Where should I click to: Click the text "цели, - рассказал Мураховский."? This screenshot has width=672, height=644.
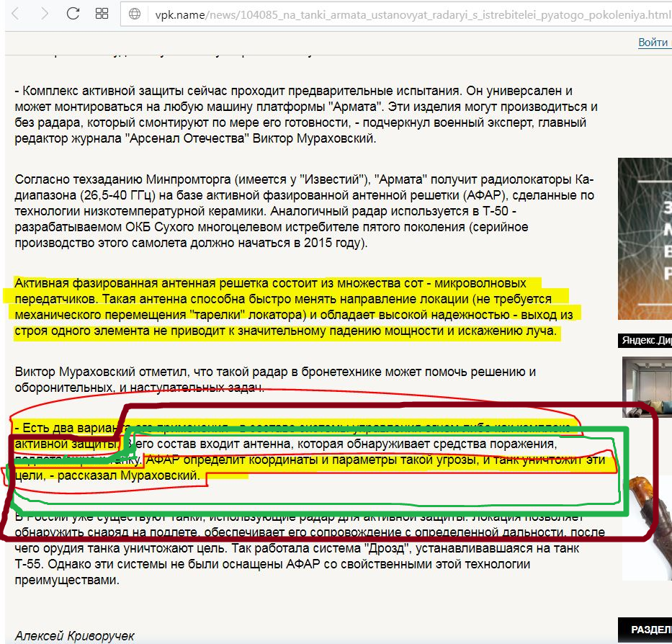(x=107, y=475)
